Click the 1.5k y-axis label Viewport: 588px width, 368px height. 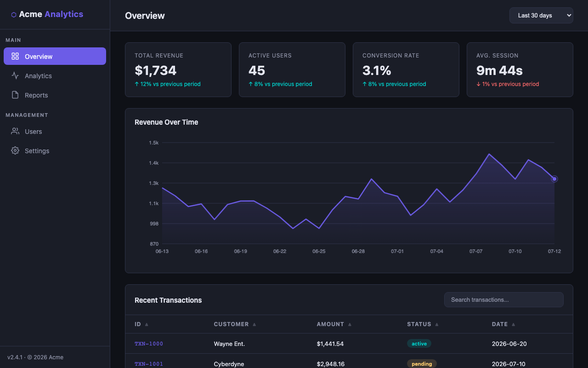(153, 143)
